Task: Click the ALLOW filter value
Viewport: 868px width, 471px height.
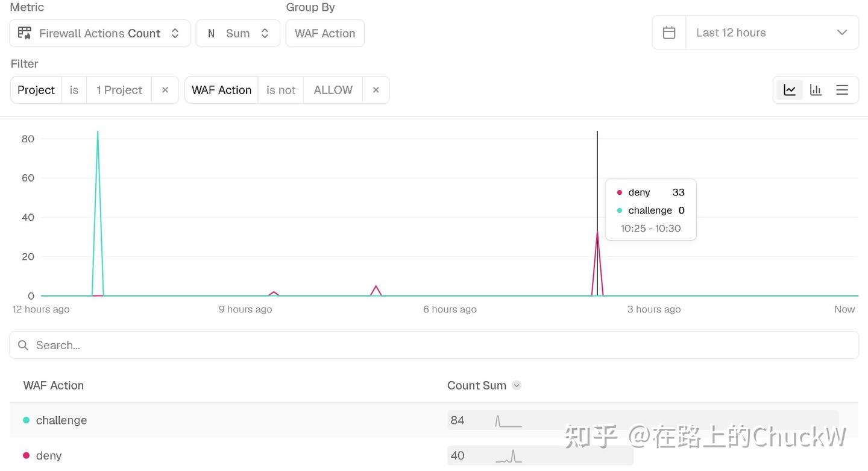Action: 333,90
